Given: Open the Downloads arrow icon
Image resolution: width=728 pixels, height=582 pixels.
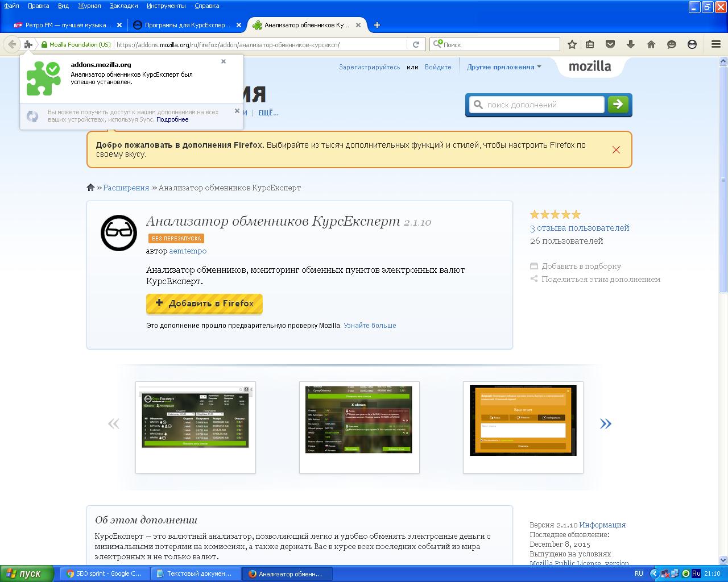Looking at the screenshot, I should (x=630, y=44).
